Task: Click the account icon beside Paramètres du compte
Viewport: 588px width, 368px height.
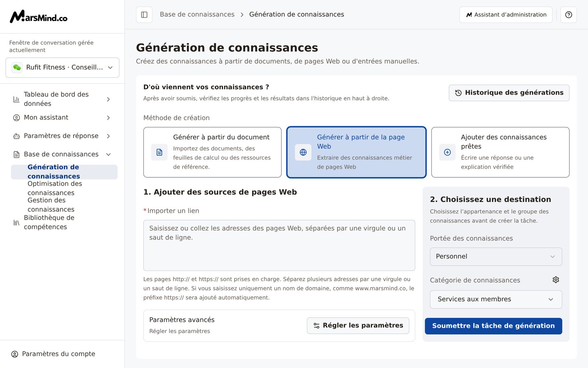Action: pyautogui.click(x=15, y=354)
